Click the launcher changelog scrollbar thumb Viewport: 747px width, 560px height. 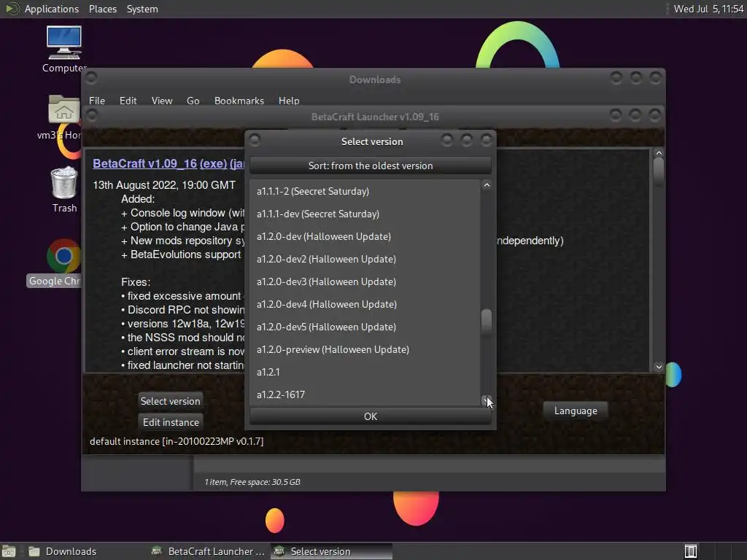659,170
